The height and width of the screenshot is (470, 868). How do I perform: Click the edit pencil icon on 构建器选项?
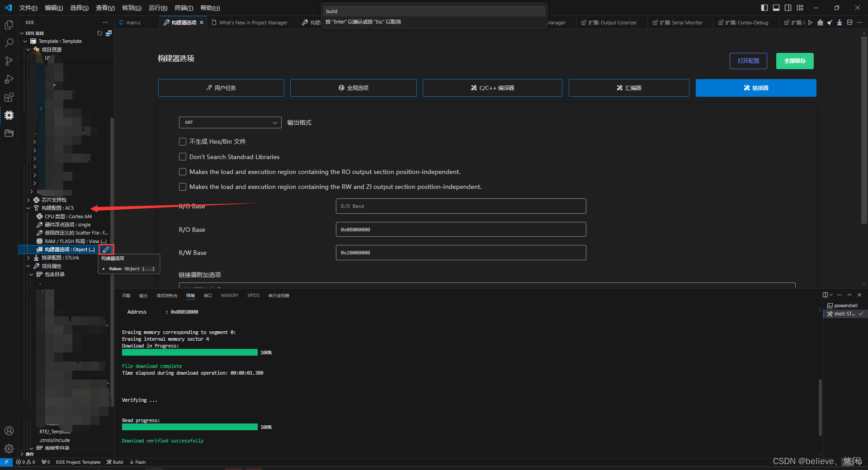click(x=106, y=249)
